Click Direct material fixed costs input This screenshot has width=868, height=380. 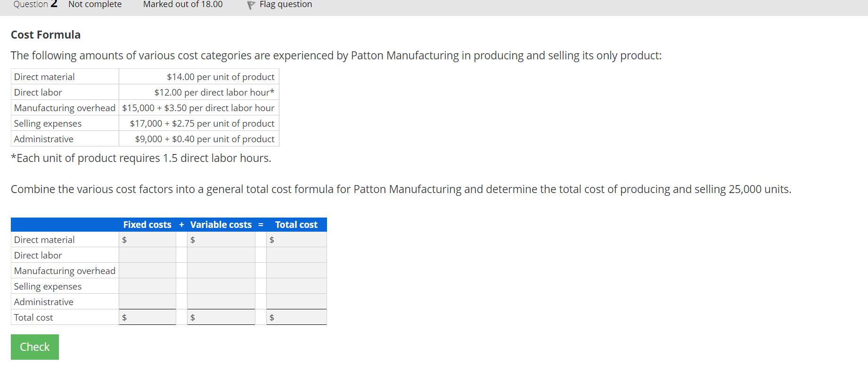pyautogui.click(x=147, y=240)
